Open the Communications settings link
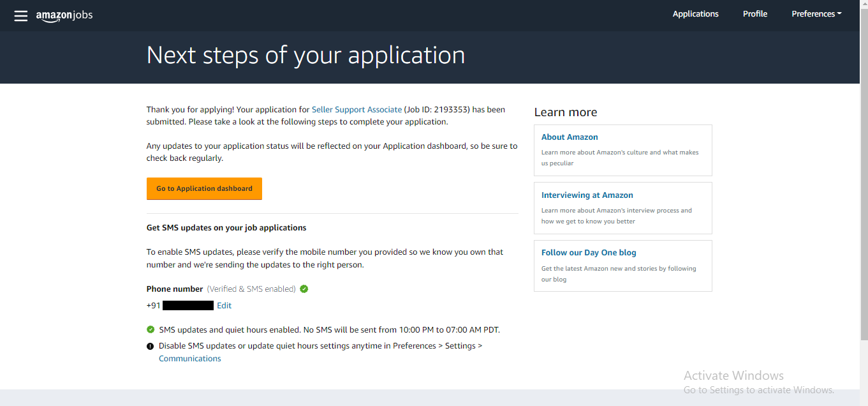868x406 pixels. tap(190, 359)
